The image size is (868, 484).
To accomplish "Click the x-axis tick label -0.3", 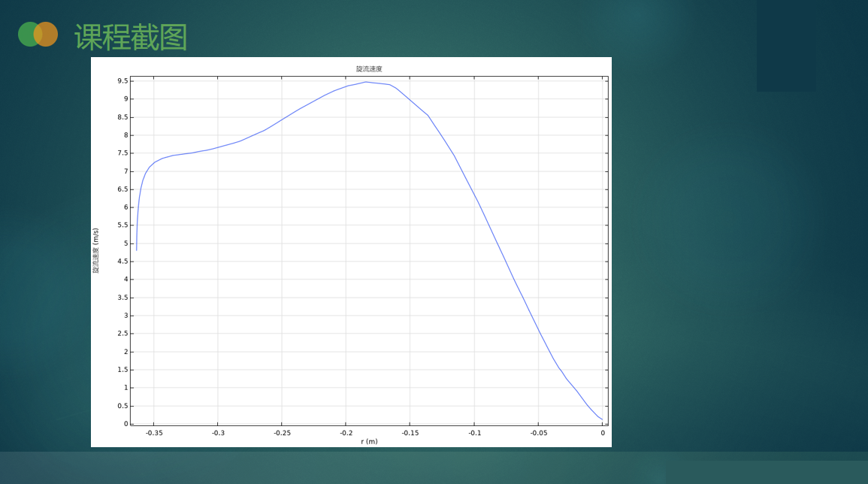I will [218, 433].
